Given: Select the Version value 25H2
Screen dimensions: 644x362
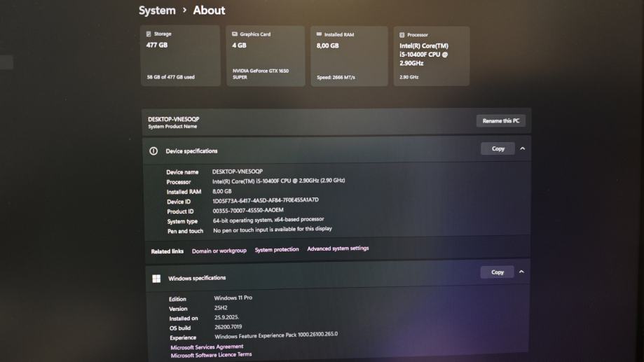Looking at the screenshot, I should [221, 308].
